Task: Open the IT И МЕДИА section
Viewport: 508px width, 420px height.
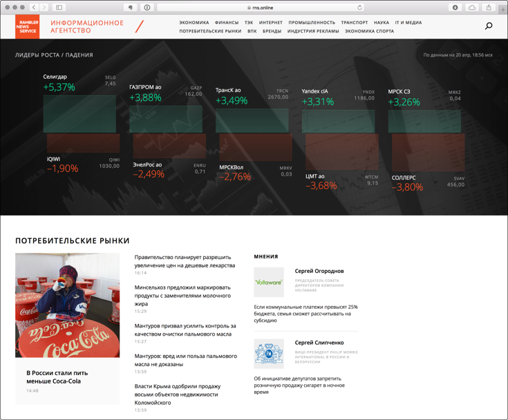Action: tap(408, 23)
